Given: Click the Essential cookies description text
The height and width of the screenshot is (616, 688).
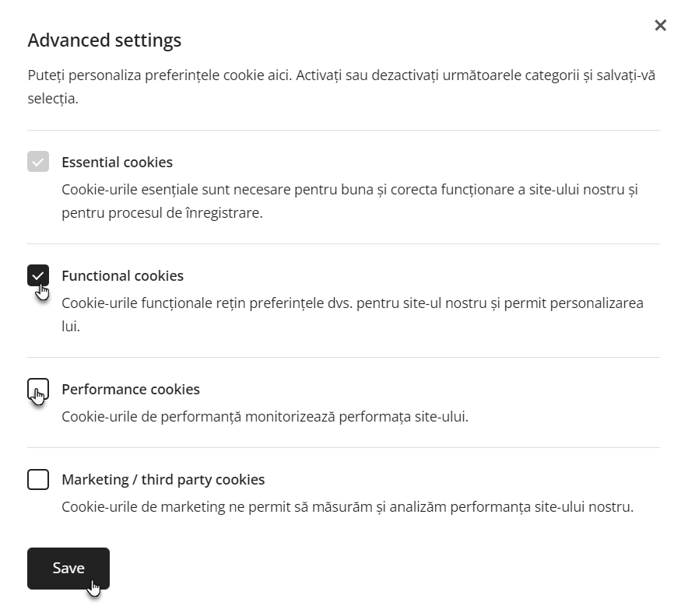Looking at the screenshot, I should click(x=349, y=201).
